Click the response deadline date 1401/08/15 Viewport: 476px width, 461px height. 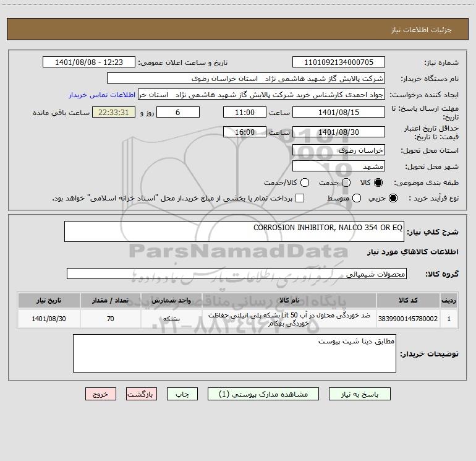point(339,113)
